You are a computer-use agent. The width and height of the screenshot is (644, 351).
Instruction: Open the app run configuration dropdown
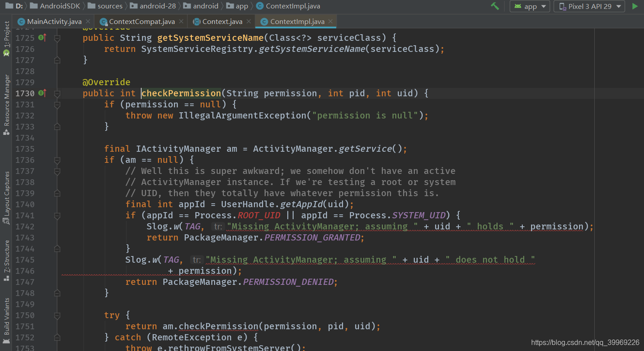(529, 6)
